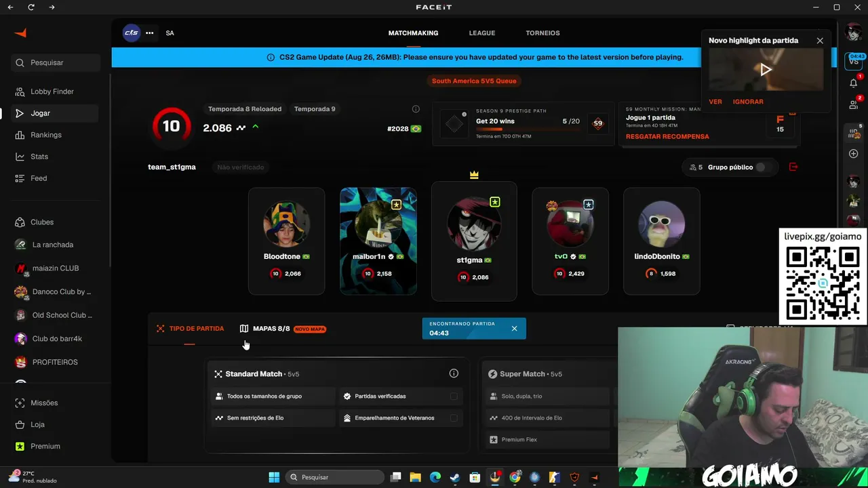The width and height of the screenshot is (868, 488).
Task: Enable the Partidas verificadas checkbox
Action: 454,396
